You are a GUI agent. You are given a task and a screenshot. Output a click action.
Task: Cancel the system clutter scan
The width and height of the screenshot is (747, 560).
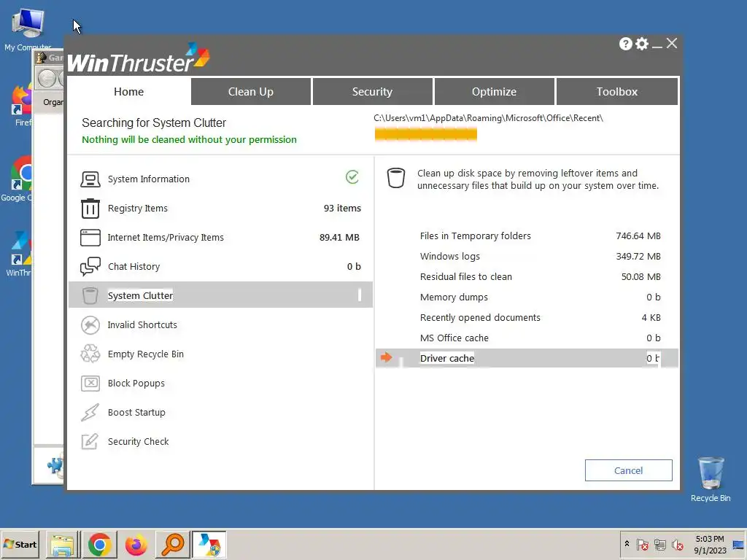click(628, 470)
